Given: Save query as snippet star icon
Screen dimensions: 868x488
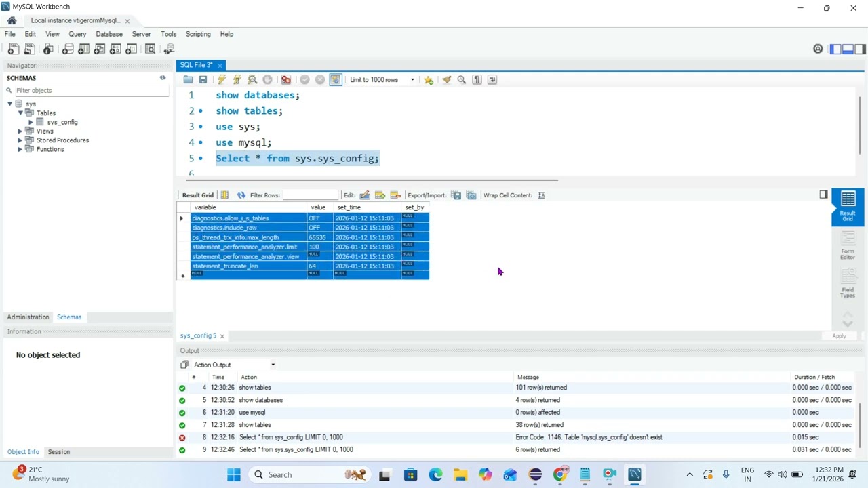Looking at the screenshot, I should click(x=429, y=80).
